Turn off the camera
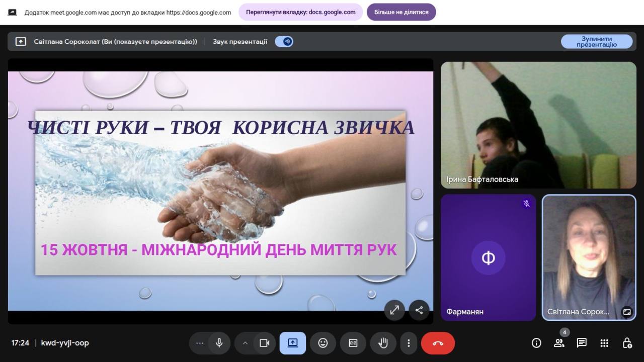Viewport: 644px width, 362px height. [264, 343]
